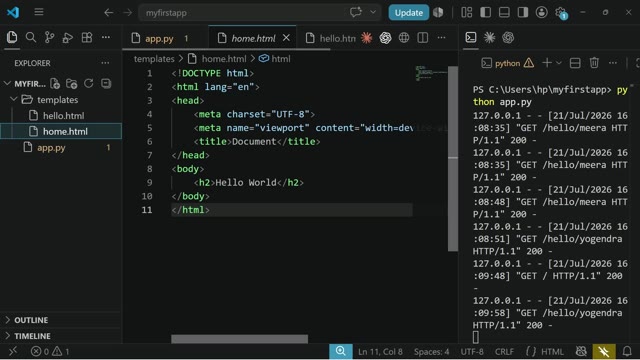Click Ln 11, Col 8 status item
This screenshot has width=640, height=360.
tap(380, 351)
